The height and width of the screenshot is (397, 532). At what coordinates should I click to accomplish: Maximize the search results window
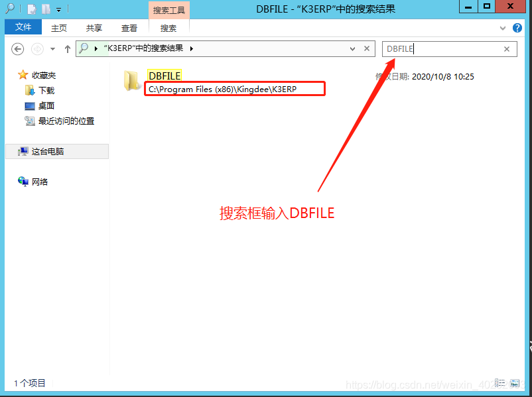coord(487,7)
